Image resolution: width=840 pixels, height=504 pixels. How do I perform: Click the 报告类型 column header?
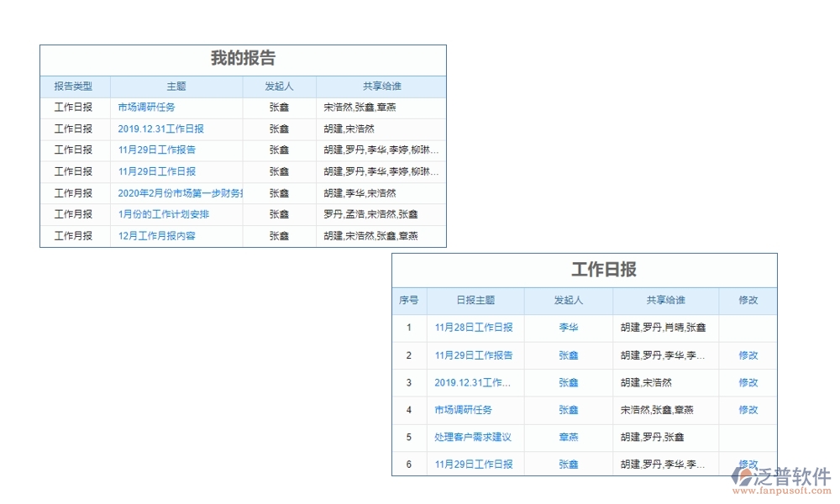[74, 87]
